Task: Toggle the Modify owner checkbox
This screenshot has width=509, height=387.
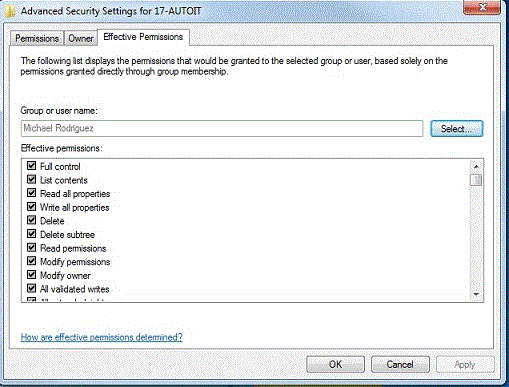Action: click(31, 274)
